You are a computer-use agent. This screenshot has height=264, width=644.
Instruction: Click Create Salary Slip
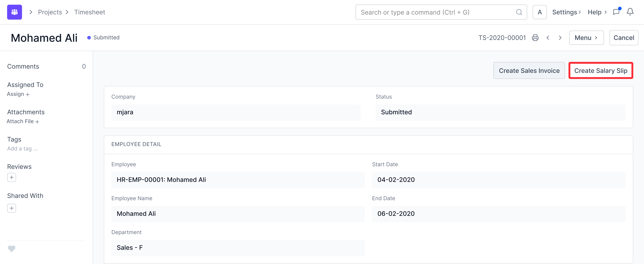pyautogui.click(x=601, y=71)
